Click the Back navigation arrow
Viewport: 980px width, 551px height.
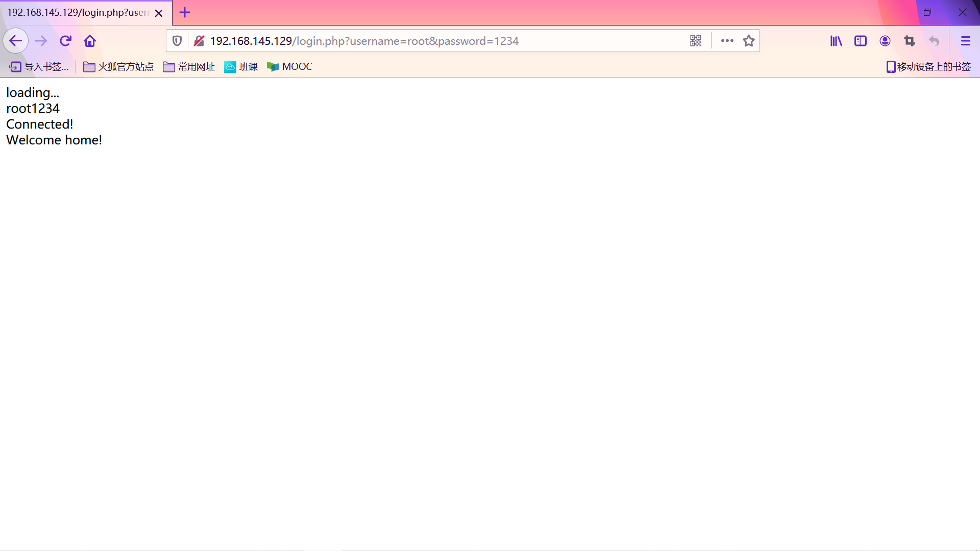click(15, 41)
